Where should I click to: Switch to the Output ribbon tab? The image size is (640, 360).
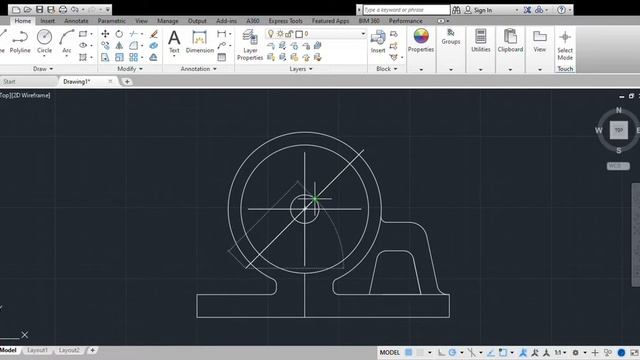(x=197, y=21)
